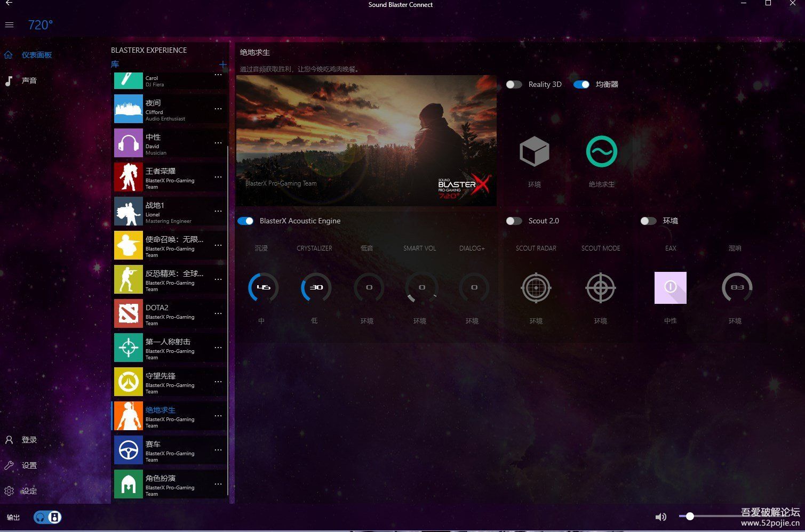
Task: Open options menu for 夜间 profile
Action: 218,109
